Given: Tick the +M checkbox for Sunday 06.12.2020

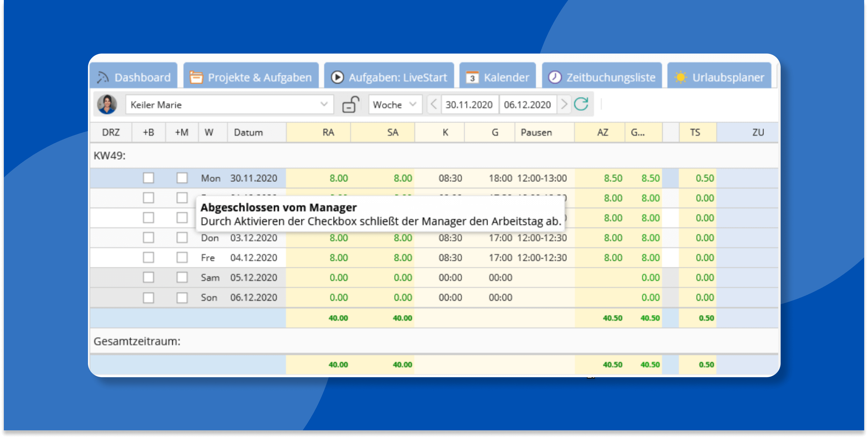Looking at the screenshot, I should click(x=182, y=297).
